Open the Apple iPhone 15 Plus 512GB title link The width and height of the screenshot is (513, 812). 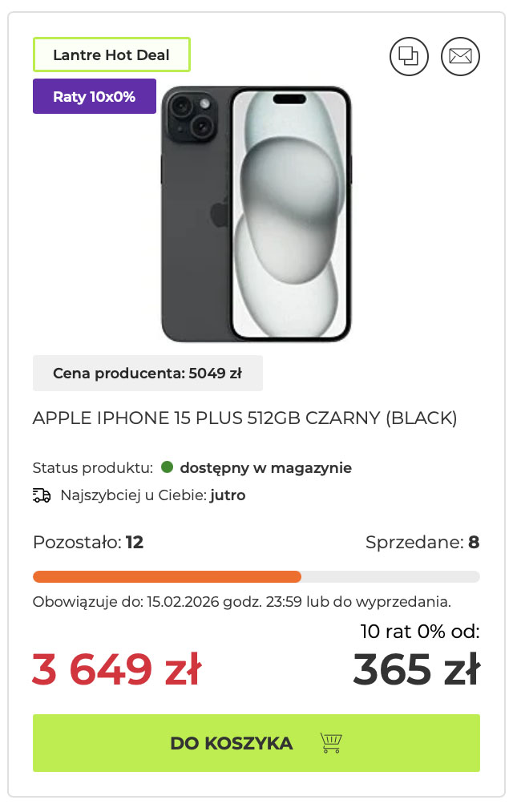tap(244, 418)
